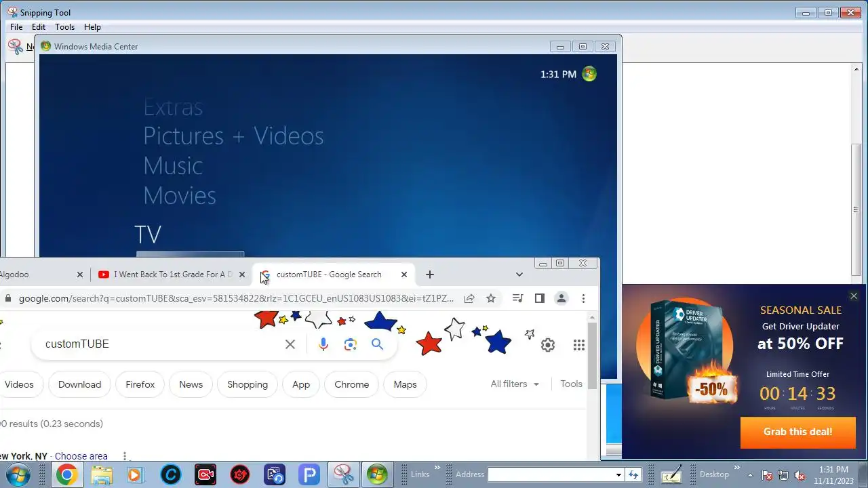Show hidden system tray icons arrow
The image size is (868, 488).
(750, 475)
